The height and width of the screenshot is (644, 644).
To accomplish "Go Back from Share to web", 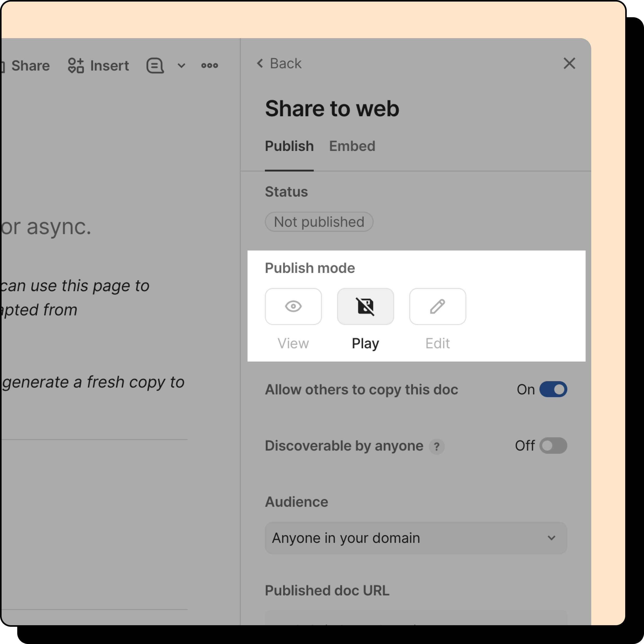I will tap(279, 63).
